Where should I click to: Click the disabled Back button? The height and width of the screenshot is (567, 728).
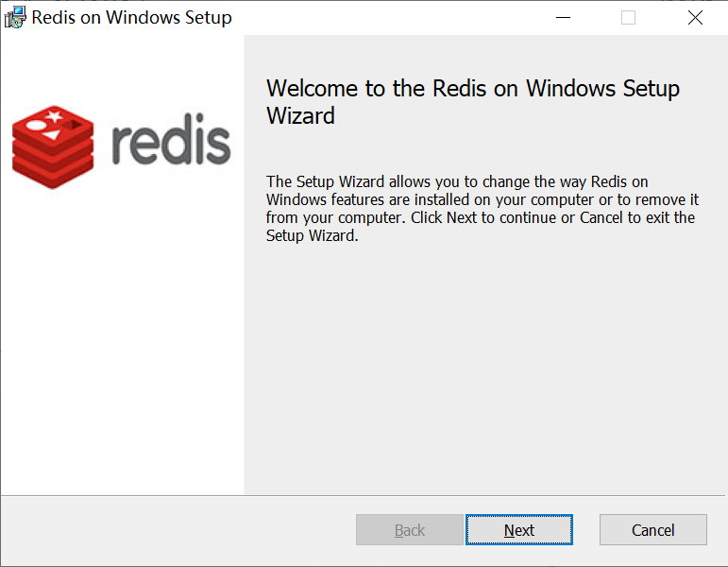click(x=409, y=530)
